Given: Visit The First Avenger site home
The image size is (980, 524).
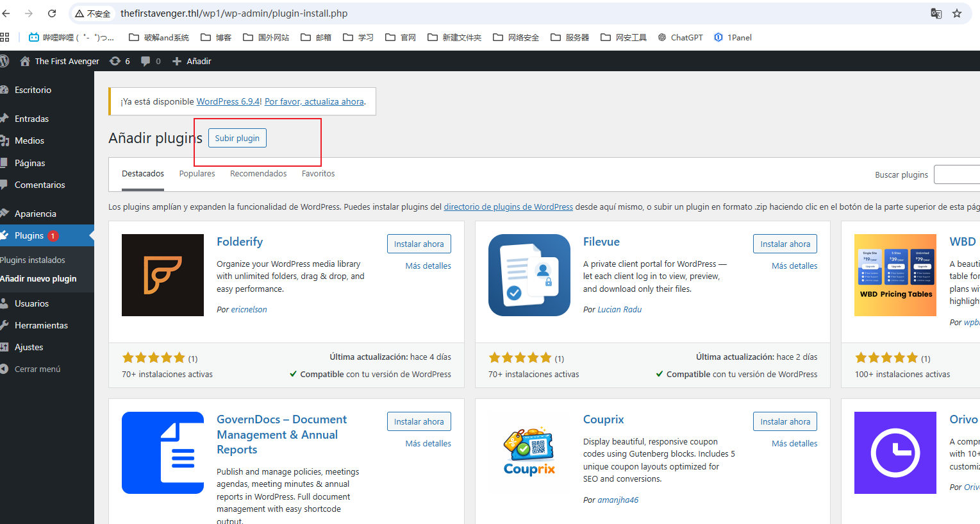Looking at the screenshot, I should coord(60,61).
